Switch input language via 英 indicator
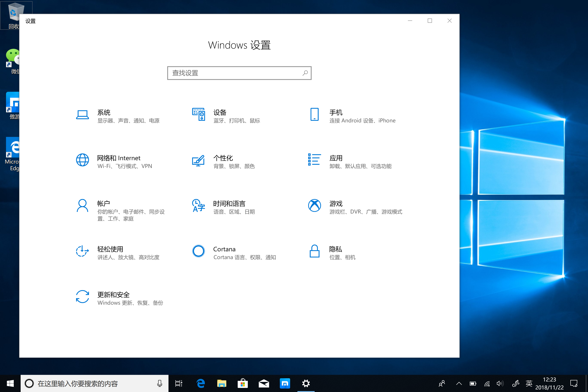588x392 pixels. 529,383
